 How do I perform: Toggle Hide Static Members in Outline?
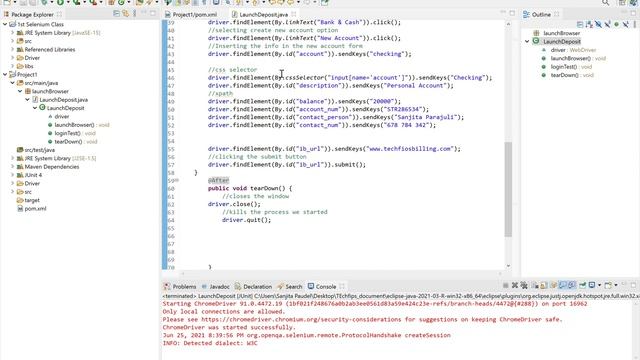click(x=607, y=24)
